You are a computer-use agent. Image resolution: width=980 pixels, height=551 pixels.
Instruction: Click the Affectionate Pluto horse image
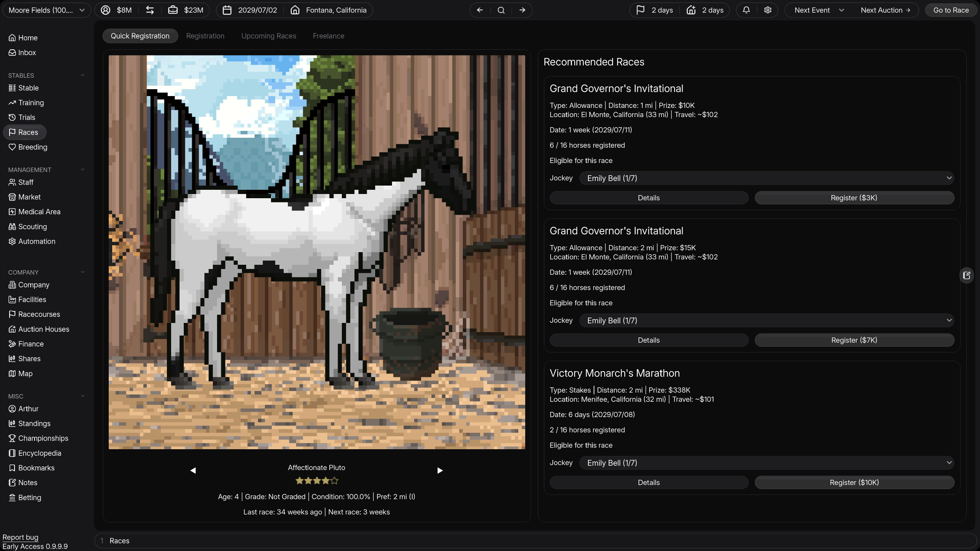[317, 252]
